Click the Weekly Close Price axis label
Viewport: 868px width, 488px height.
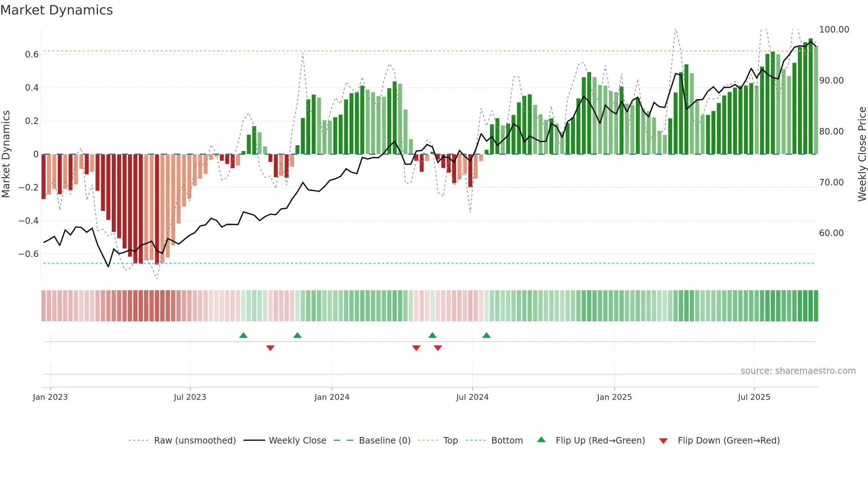tap(862, 154)
